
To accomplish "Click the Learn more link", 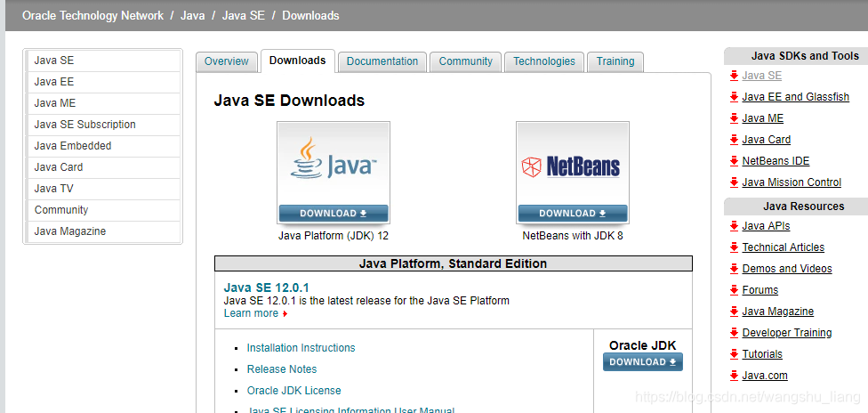I will click(x=251, y=313).
